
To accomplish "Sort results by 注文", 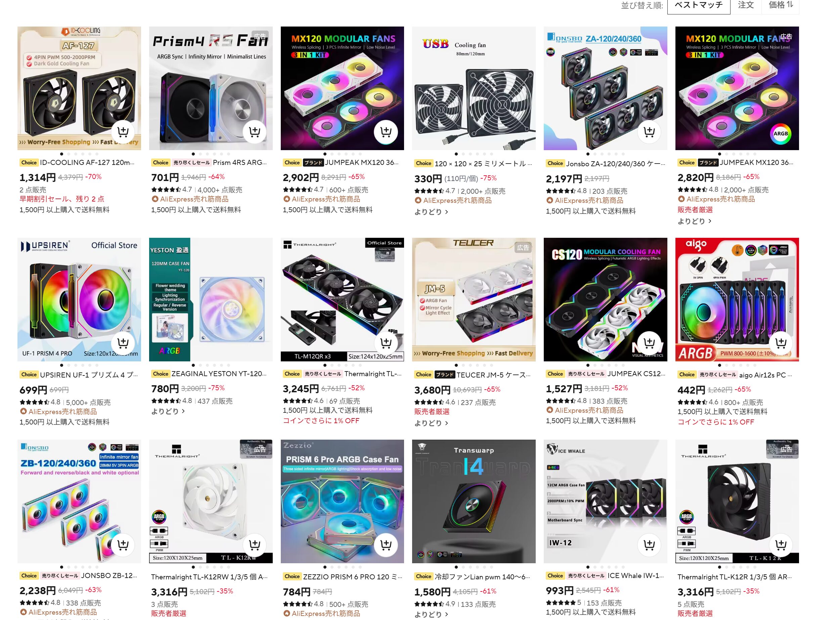I will (x=746, y=5).
